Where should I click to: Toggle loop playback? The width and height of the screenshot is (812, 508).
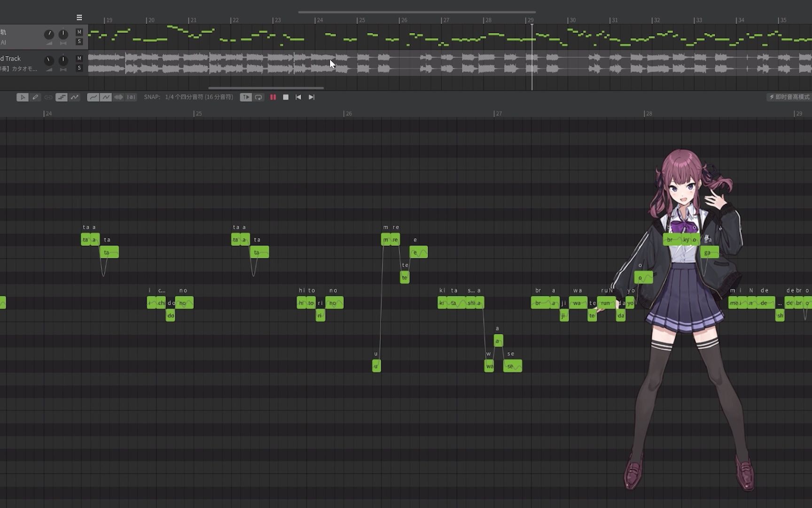(258, 97)
